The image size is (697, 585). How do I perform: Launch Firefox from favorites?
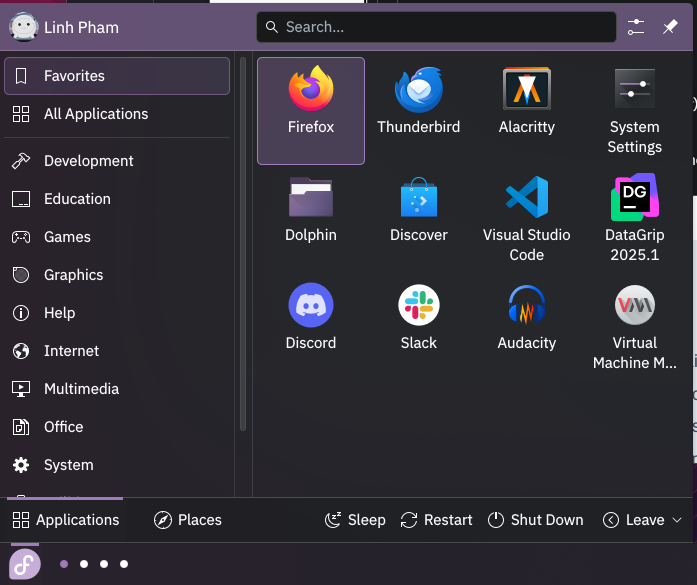tap(311, 111)
